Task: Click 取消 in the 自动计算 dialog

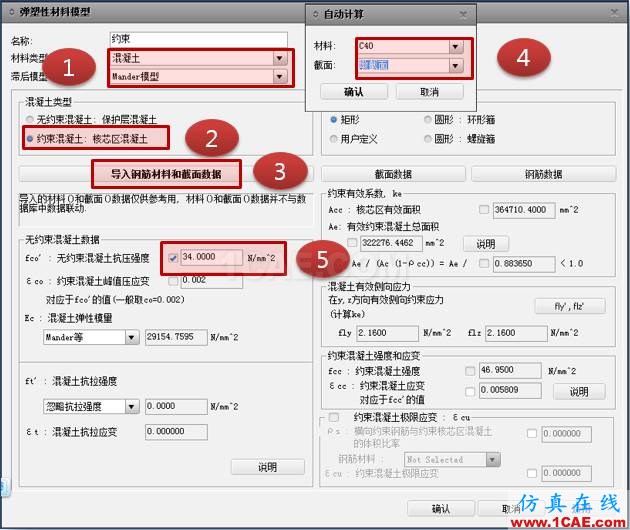Action: point(430,92)
